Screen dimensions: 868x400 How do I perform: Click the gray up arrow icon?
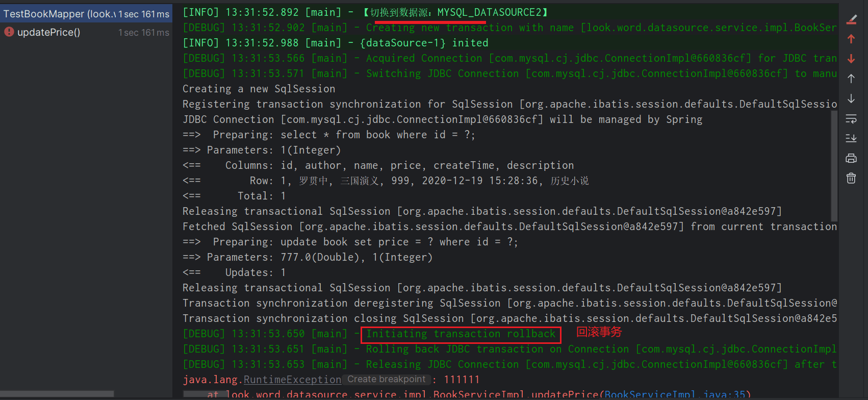click(851, 79)
